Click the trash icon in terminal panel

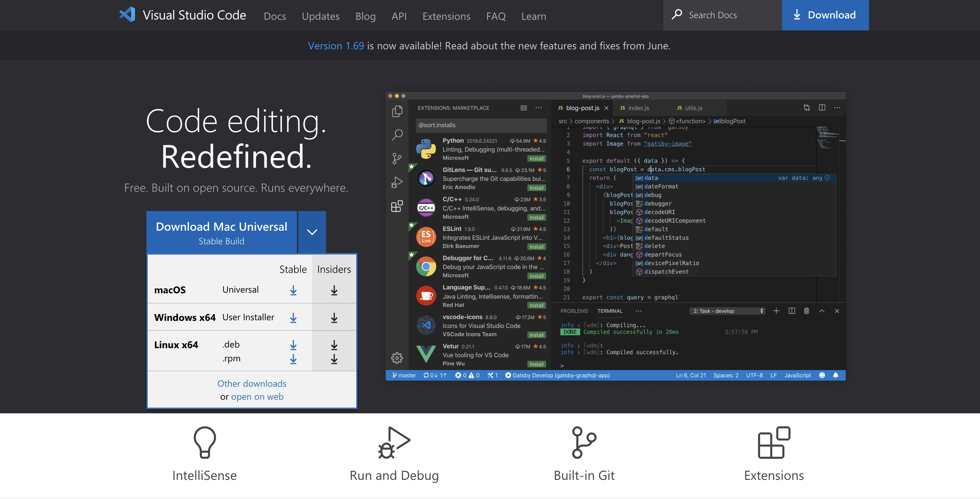point(806,311)
